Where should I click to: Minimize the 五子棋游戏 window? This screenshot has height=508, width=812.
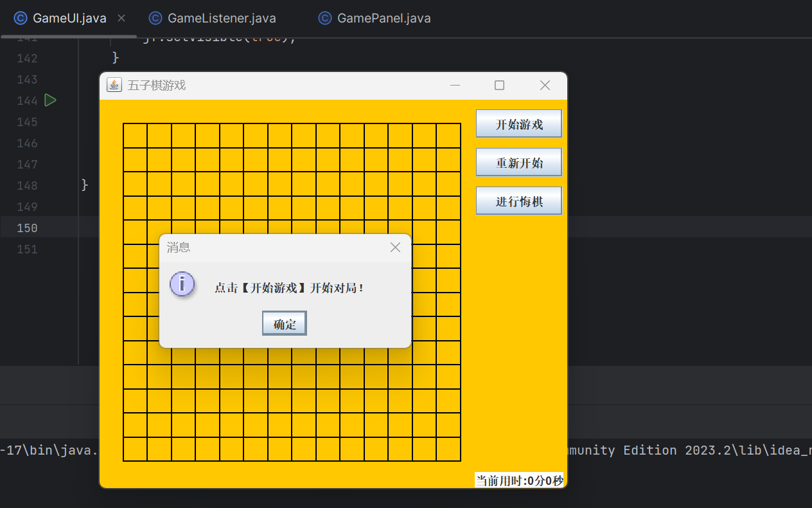455,85
